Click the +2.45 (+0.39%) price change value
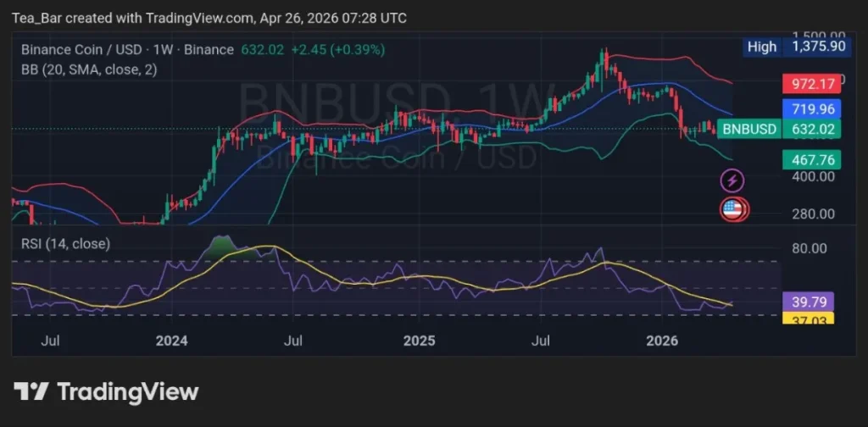The image size is (868, 427). point(337,50)
